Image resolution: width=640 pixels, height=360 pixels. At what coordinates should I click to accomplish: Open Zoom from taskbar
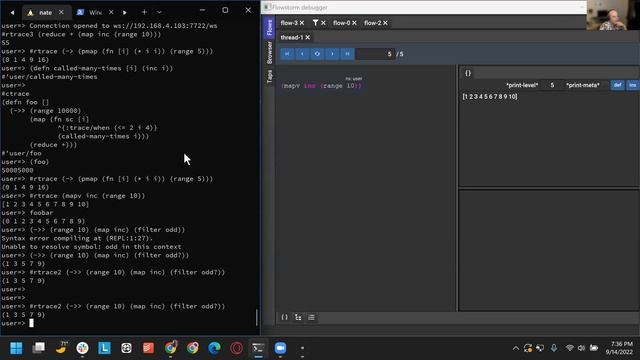pyautogui.click(x=280, y=348)
